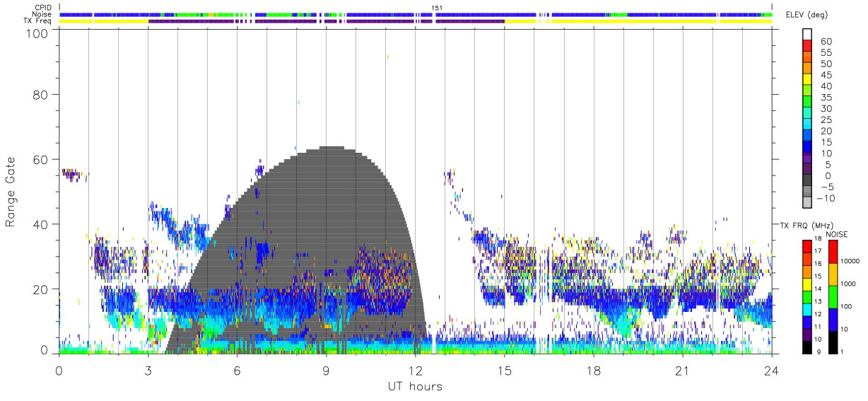The width and height of the screenshot is (868, 401).
Task: Click the black bottom segment of the TX FRQ color bar
Action: click(806, 348)
